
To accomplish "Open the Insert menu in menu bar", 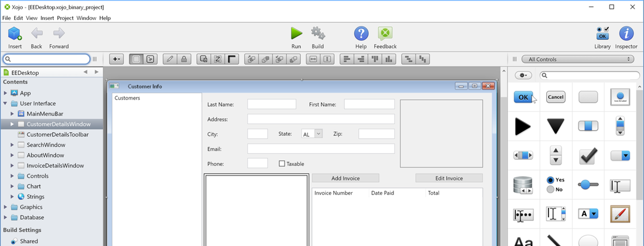I will pos(47,18).
